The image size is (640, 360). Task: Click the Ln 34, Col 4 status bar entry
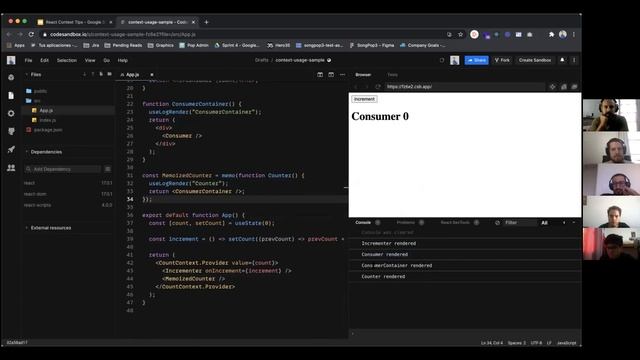tap(492, 343)
